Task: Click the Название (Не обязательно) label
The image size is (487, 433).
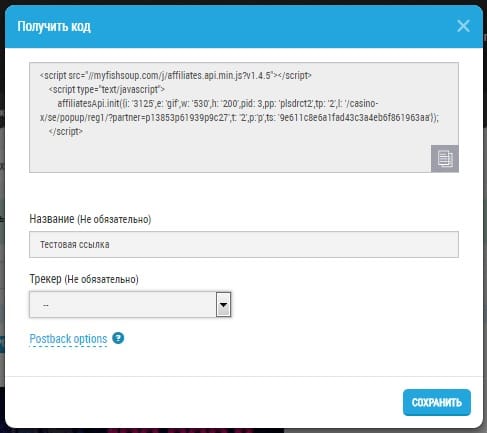Action: tap(90, 219)
